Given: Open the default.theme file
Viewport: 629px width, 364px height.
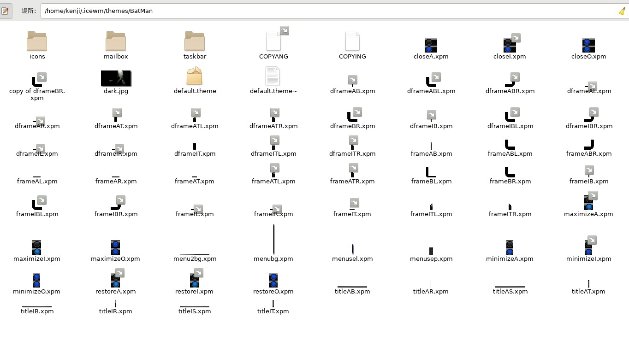Looking at the screenshot, I should point(195,76).
